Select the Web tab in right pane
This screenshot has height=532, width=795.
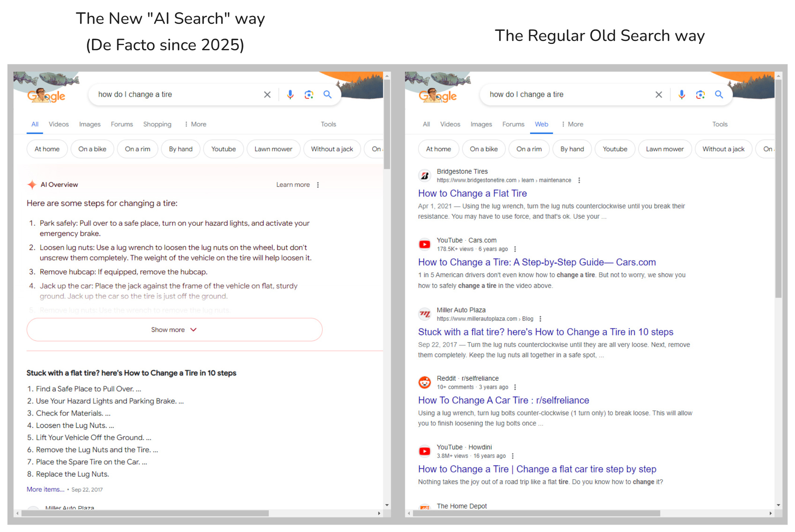(541, 124)
